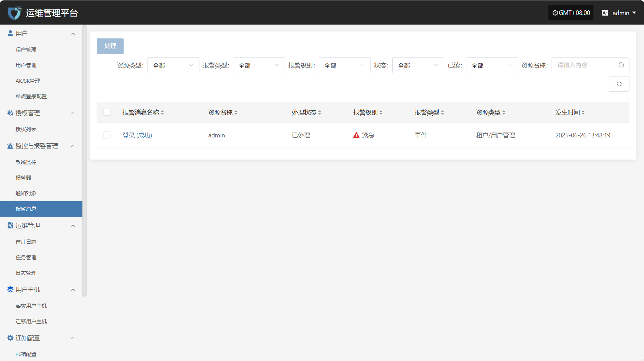Click the user section person icon
The image size is (644, 361).
[x=10, y=33]
